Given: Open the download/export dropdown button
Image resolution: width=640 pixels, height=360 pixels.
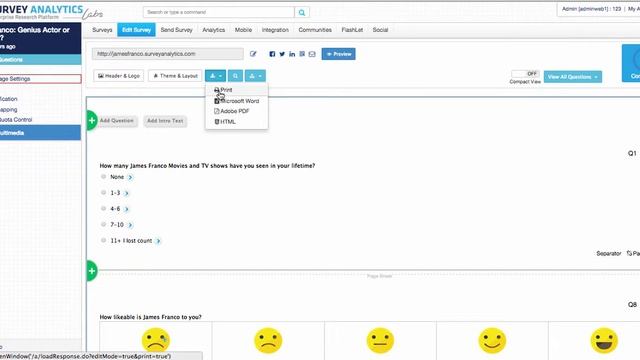Looking at the screenshot, I should click(x=216, y=76).
